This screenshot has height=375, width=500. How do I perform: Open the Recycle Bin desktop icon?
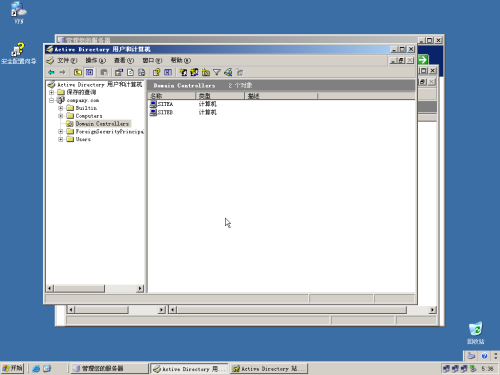pos(476,333)
